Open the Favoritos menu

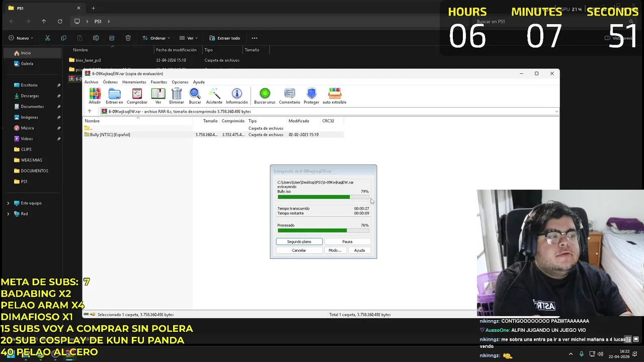[159, 82]
